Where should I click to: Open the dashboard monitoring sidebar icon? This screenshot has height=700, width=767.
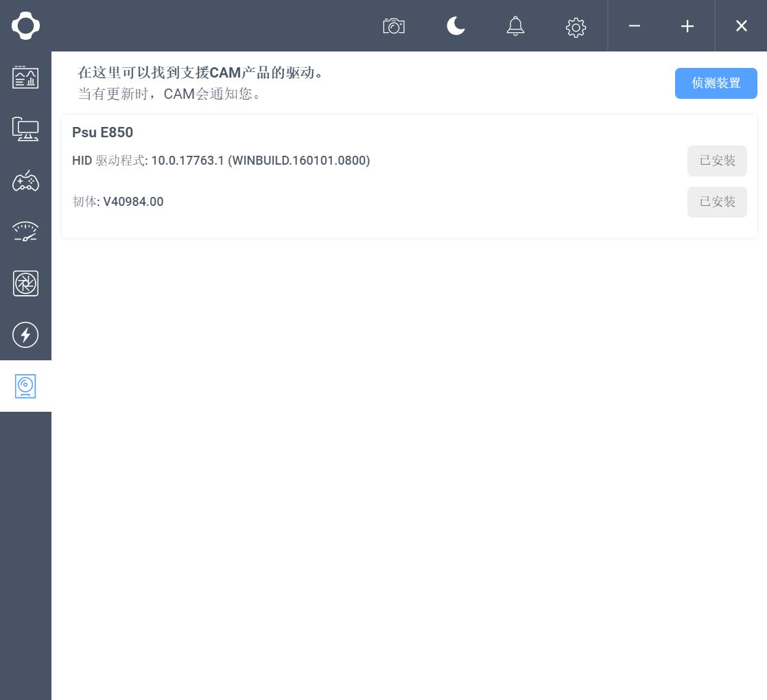(x=25, y=78)
